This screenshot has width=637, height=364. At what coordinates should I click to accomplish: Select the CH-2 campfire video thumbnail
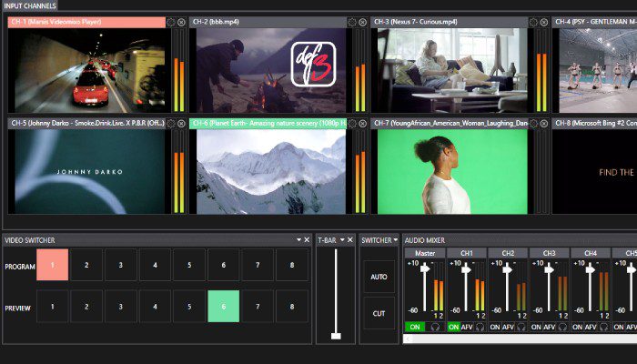point(271,70)
